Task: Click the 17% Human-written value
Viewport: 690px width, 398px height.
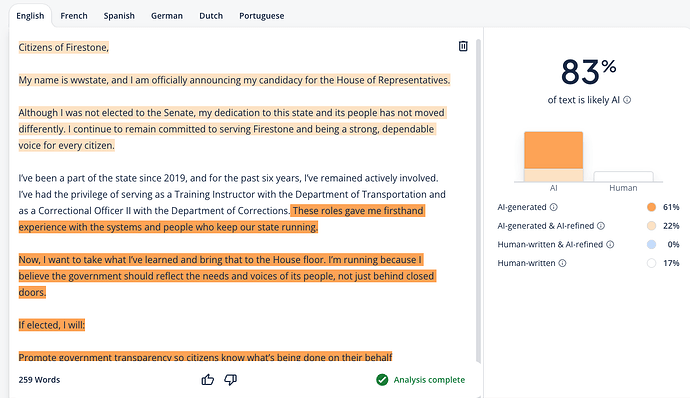Action: (671, 263)
